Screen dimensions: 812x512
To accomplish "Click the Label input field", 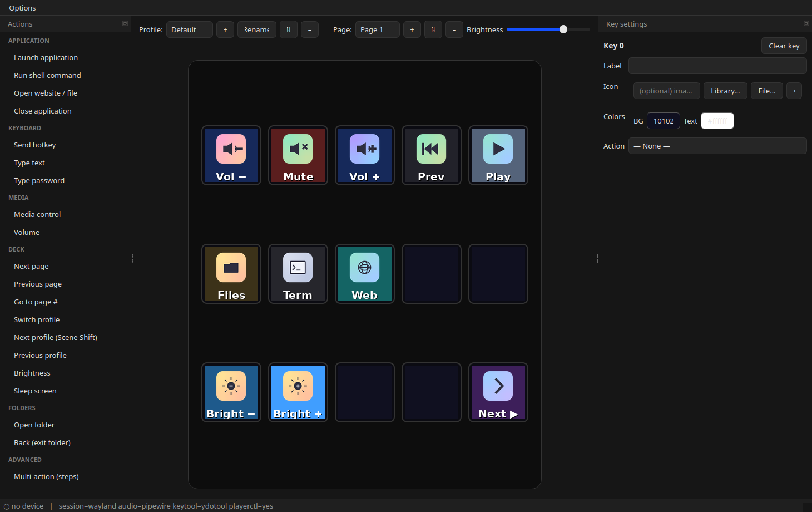I will [x=717, y=66].
